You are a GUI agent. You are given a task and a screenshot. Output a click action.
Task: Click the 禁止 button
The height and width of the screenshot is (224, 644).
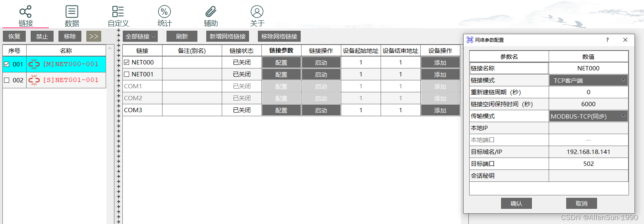pos(42,36)
